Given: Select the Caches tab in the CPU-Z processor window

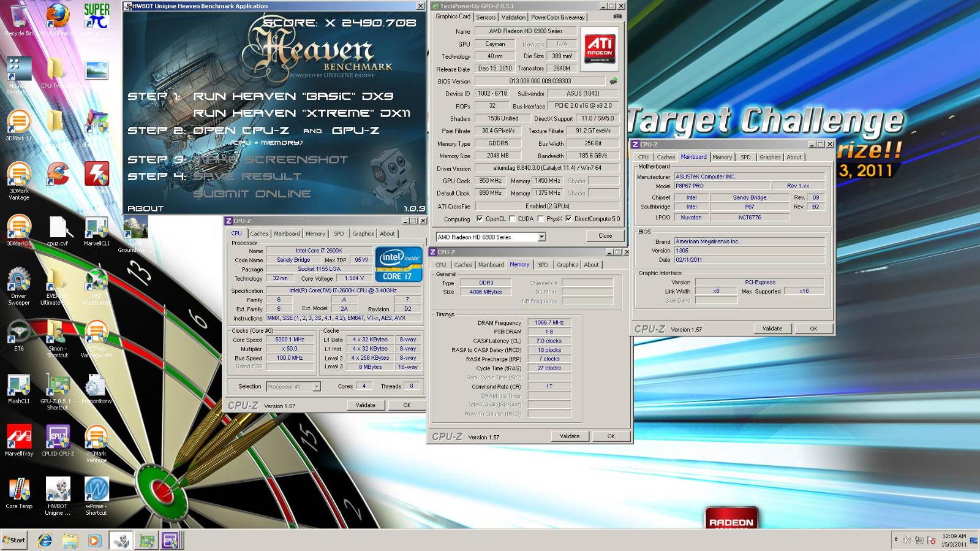Looking at the screenshot, I should point(258,234).
